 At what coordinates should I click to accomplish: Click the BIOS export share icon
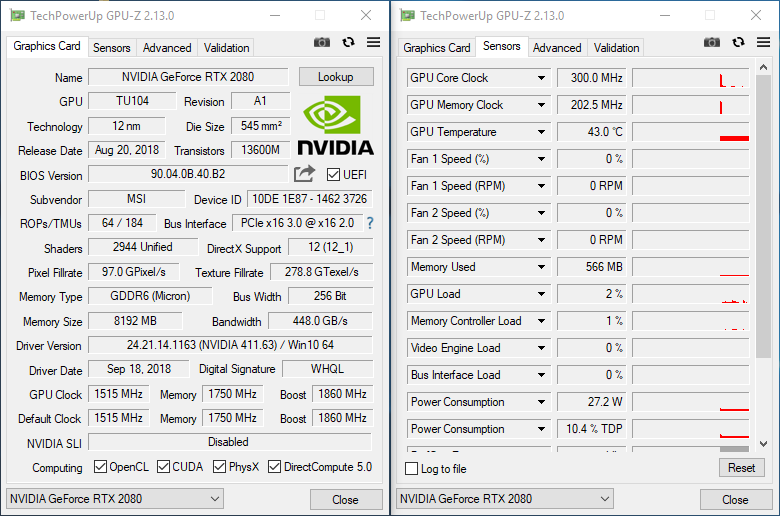[x=304, y=174]
